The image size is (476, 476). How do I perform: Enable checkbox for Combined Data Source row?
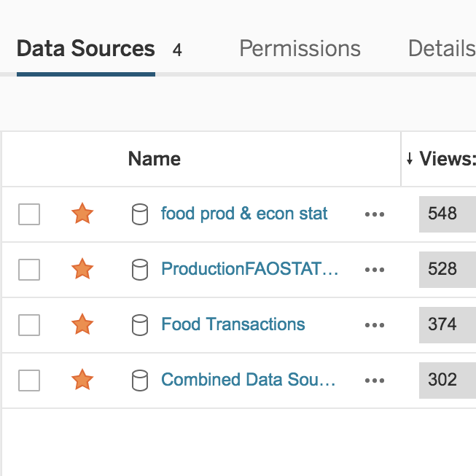click(x=29, y=380)
